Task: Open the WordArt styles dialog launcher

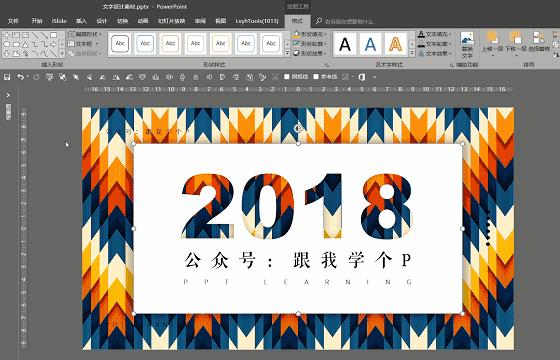Action: point(451,65)
